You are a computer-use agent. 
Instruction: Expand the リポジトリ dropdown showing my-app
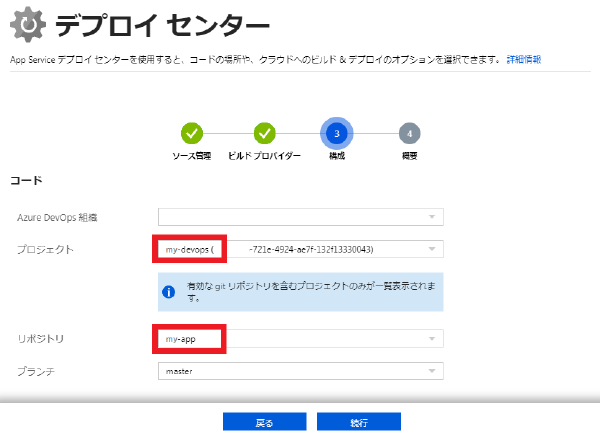click(x=300, y=340)
